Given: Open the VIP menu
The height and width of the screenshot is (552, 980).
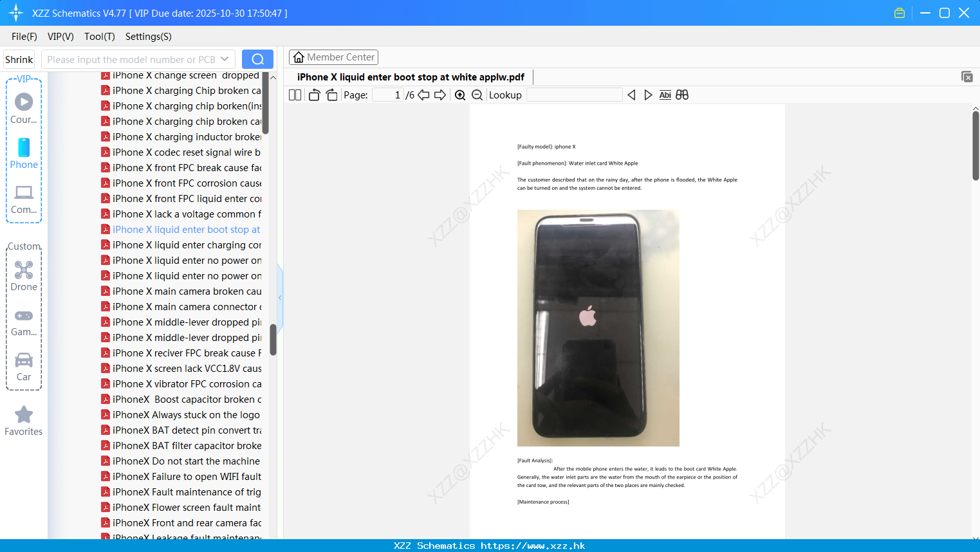Looking at the screenshot, I should point(60,37).
